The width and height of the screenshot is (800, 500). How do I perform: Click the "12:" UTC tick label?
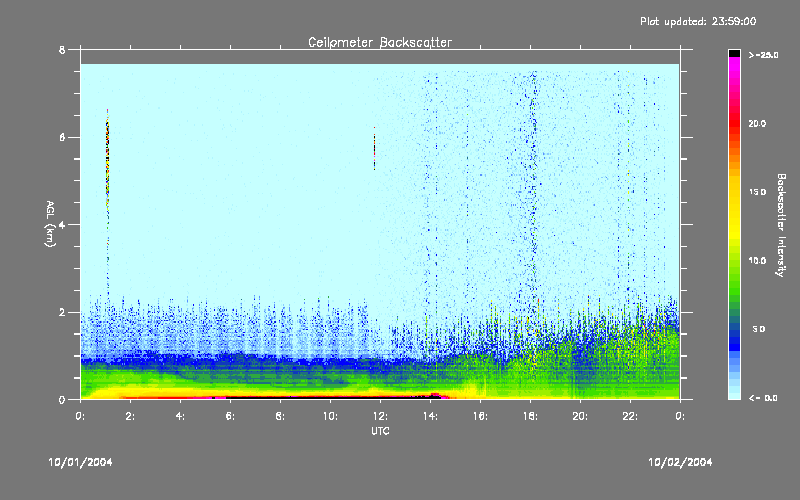pyautogui.click(x=380, y=416)
